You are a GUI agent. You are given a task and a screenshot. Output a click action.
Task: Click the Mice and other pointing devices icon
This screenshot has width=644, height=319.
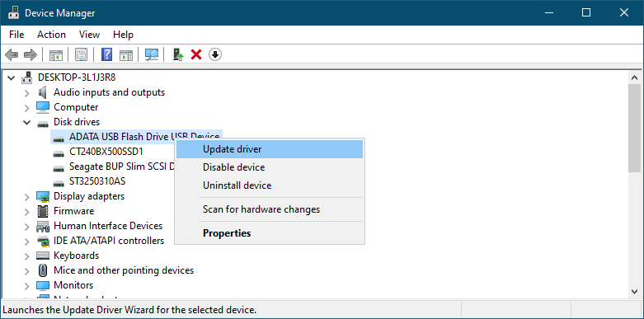click(43, 270)
